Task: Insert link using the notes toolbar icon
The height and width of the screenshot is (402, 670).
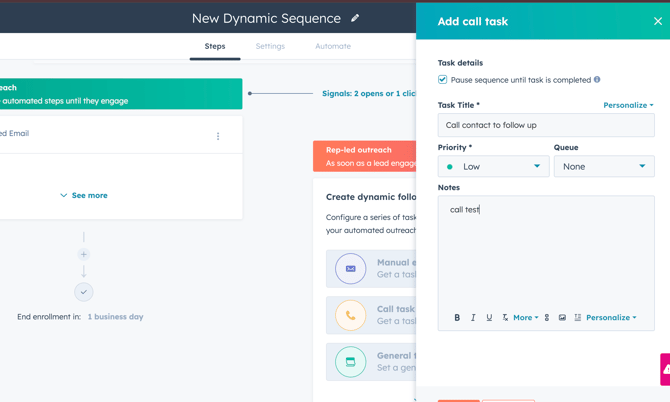Action: [547, 318]
